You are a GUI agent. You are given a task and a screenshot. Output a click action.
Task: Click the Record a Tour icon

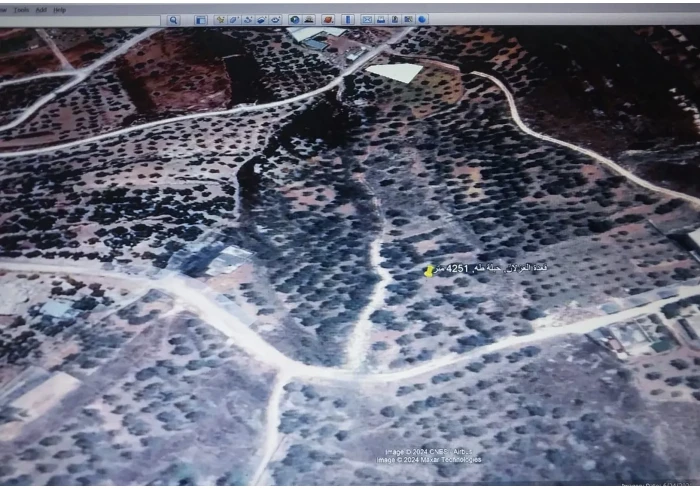[x=275, y=20]
